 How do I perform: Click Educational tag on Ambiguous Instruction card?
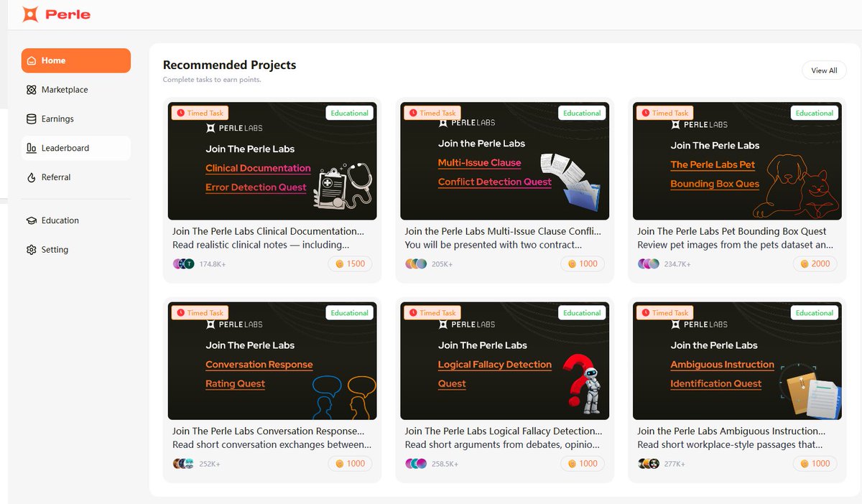coord(815,313)
